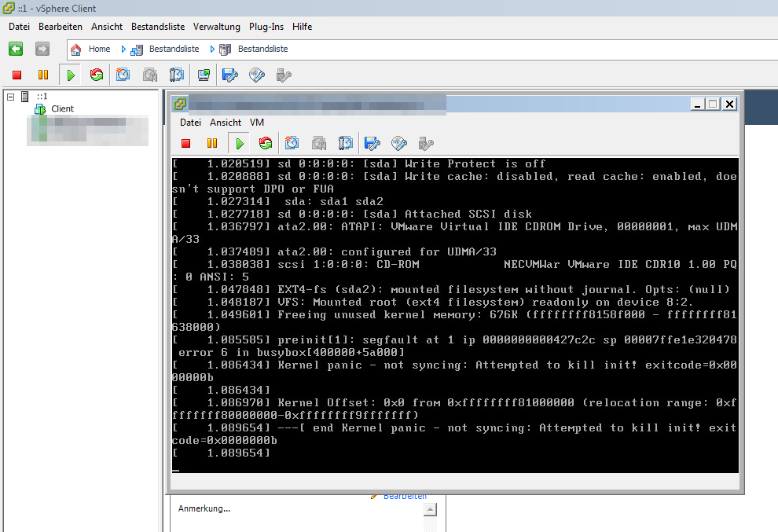Expand the arrow before the last Bestandsliste
The height and width of the screenshot is (532, 778).
pyautogui.click(x=212, y=50)
